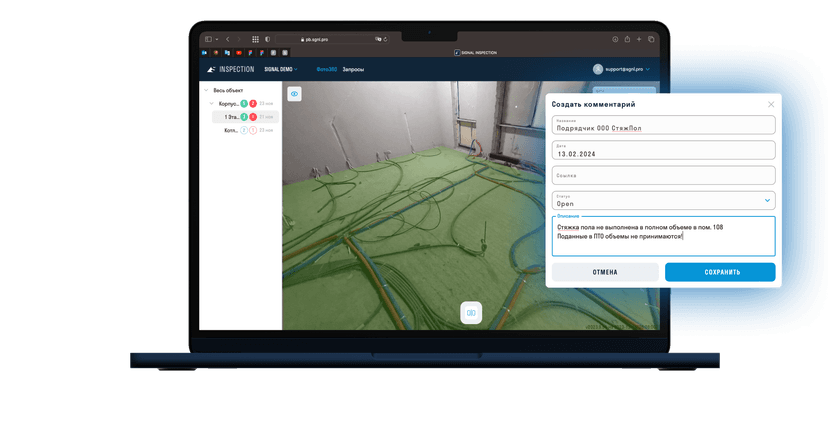Toggle the eye visibility button on the photo

point(295,94)
